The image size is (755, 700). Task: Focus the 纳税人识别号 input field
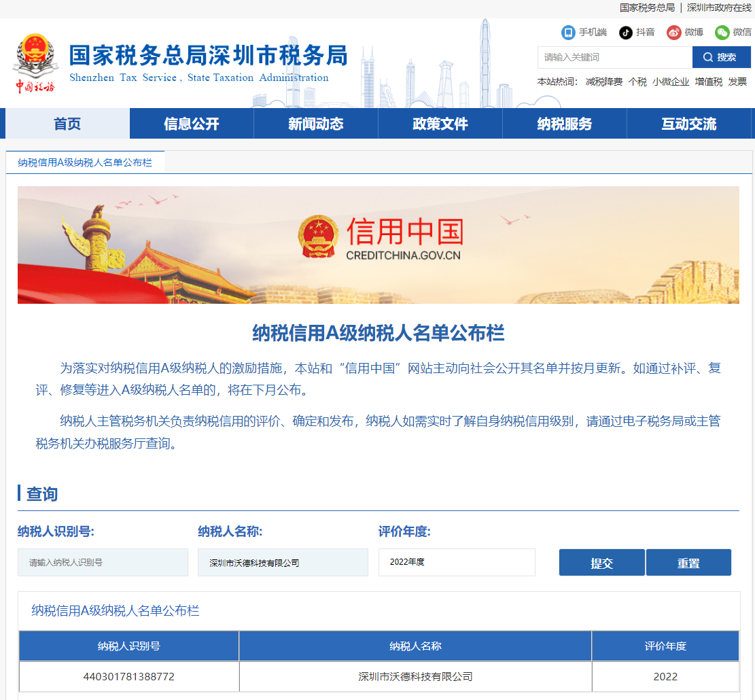(x=103, y=562)
